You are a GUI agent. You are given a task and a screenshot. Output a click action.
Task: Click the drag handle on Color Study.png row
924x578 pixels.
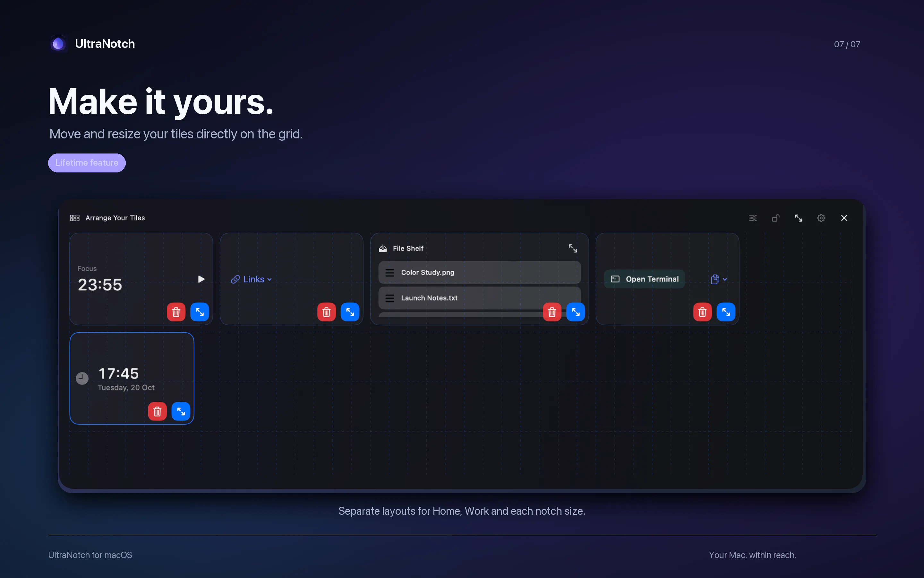pos(390,273)
